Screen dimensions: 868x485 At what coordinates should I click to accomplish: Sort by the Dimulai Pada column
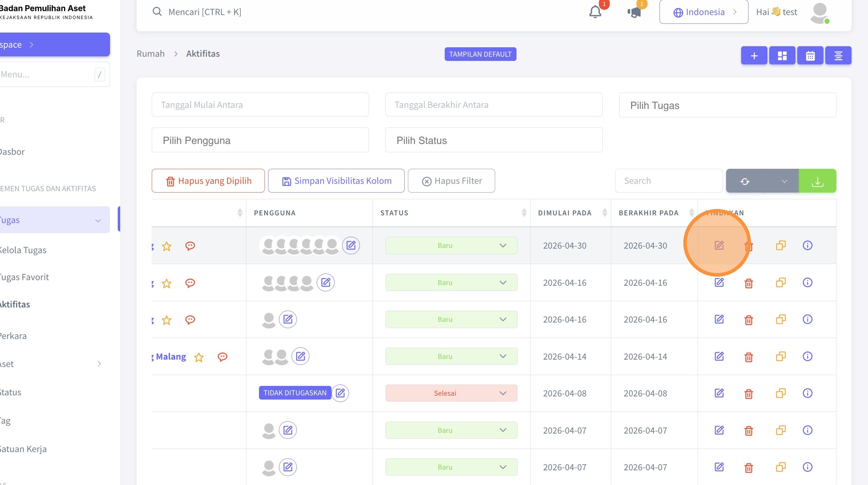tap(570, 213)
